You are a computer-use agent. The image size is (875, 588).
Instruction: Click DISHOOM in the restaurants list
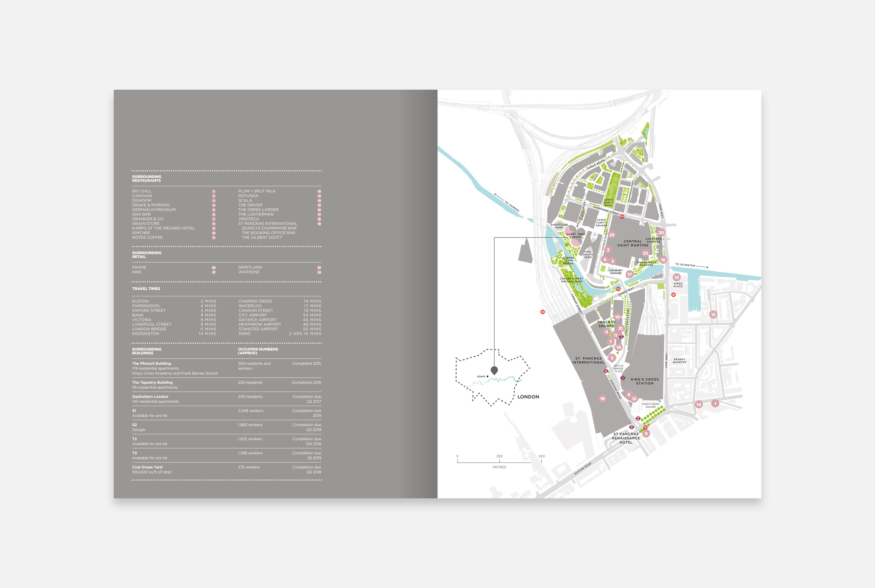pos(142,201)
